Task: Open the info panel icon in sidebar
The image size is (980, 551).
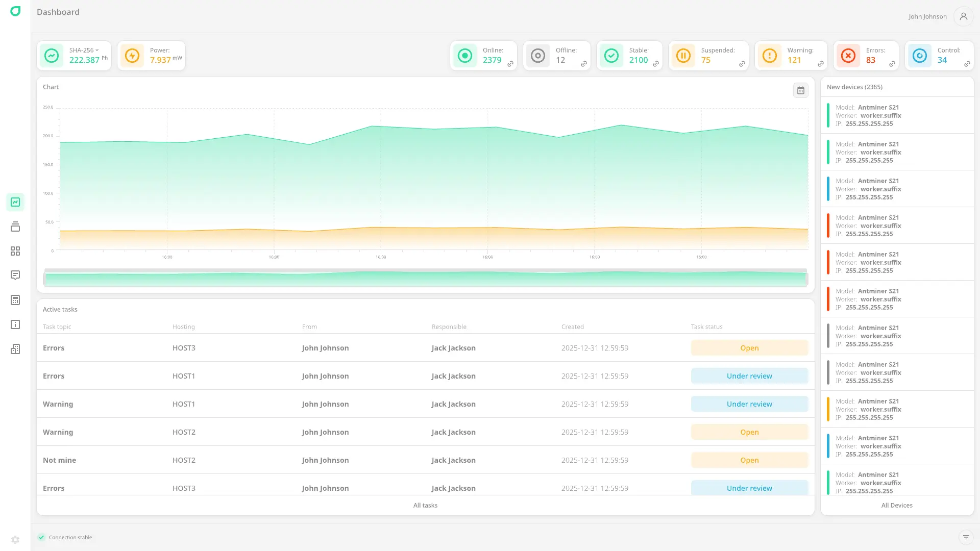Action: click(15, 324)
